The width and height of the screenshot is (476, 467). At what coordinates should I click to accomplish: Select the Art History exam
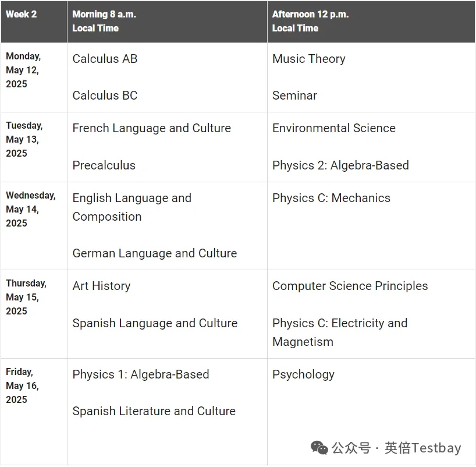tap(101, 286)
